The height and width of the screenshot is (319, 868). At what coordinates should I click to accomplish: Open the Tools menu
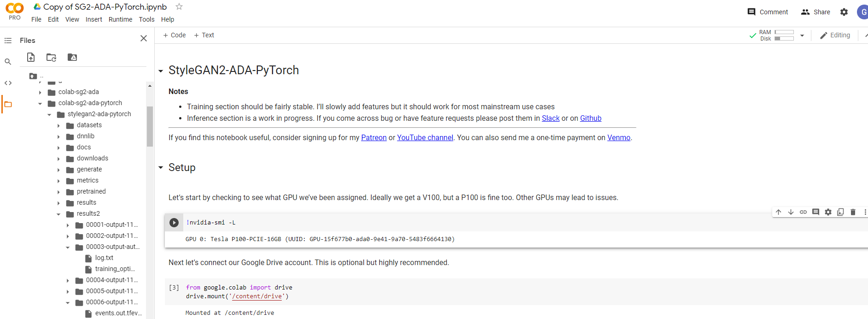tap(146, 19)
